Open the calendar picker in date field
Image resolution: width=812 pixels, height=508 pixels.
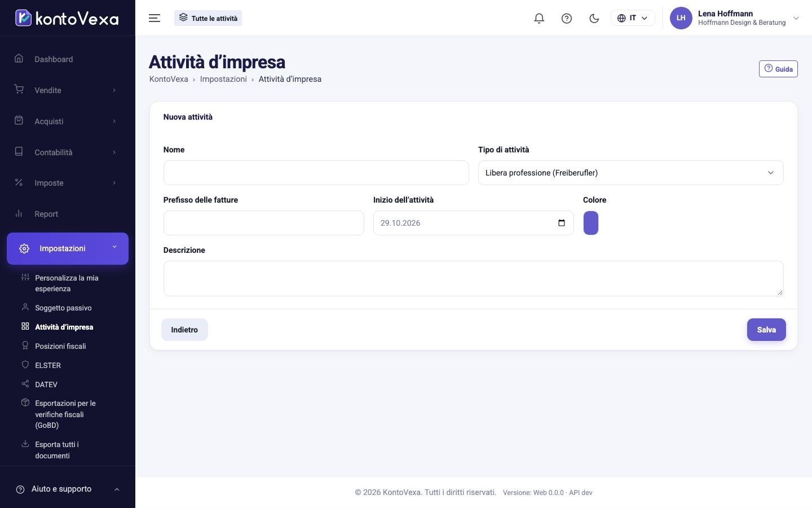tap(561, 223)
